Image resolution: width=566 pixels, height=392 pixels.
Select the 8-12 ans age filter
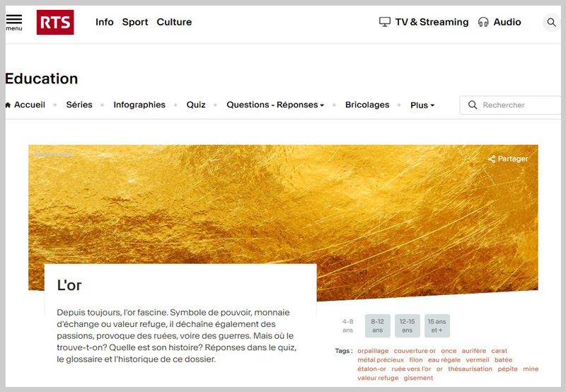point(377,325)
